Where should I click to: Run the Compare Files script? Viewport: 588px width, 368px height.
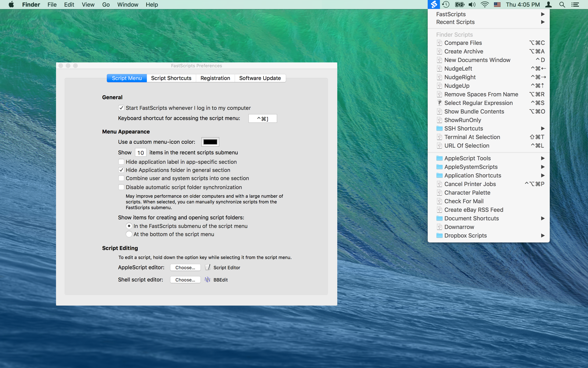[x=463, y=43]
